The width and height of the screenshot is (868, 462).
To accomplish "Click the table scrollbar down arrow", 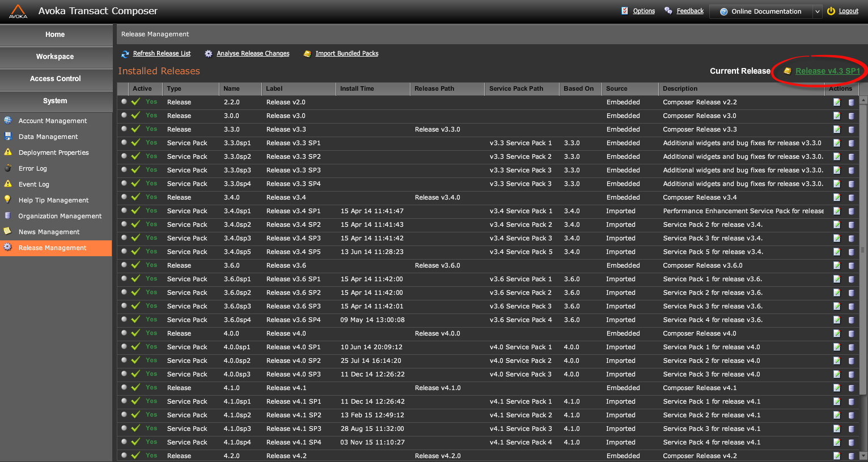I will click(863, 455).
